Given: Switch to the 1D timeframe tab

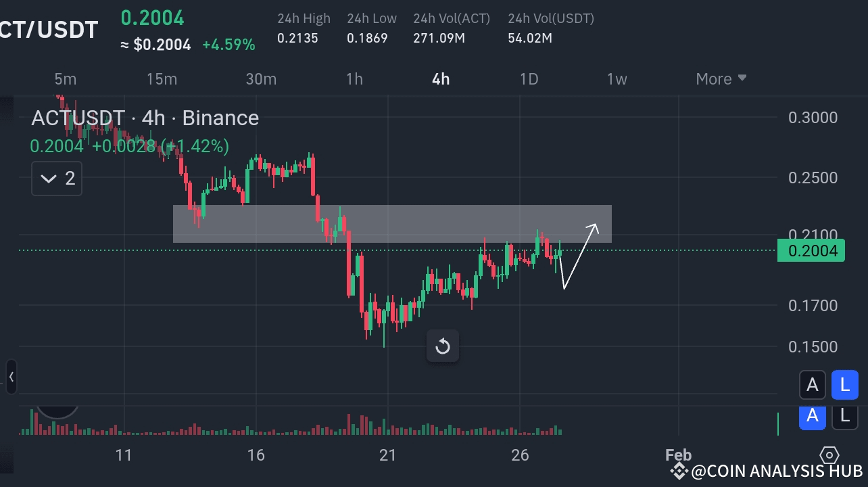Looking at the screenshot, I should 529,78.
